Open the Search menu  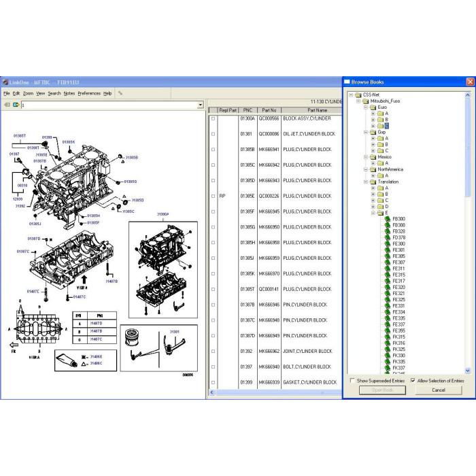tap(54, 93)
